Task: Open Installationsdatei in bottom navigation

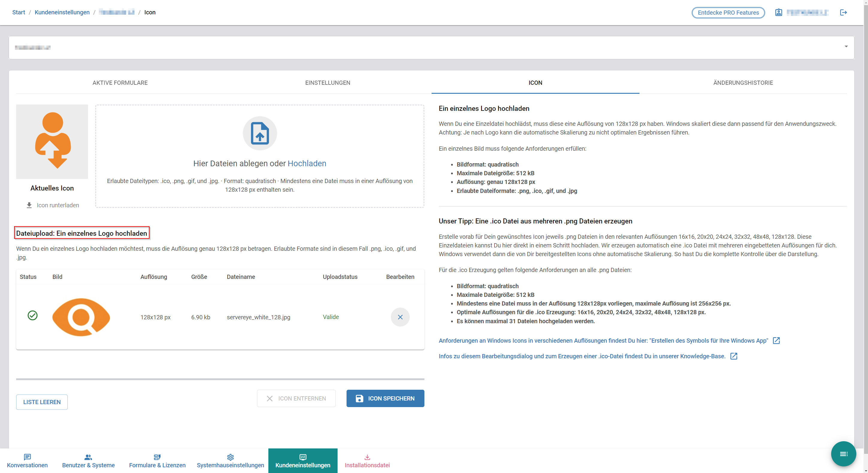Action: (367, 461)
